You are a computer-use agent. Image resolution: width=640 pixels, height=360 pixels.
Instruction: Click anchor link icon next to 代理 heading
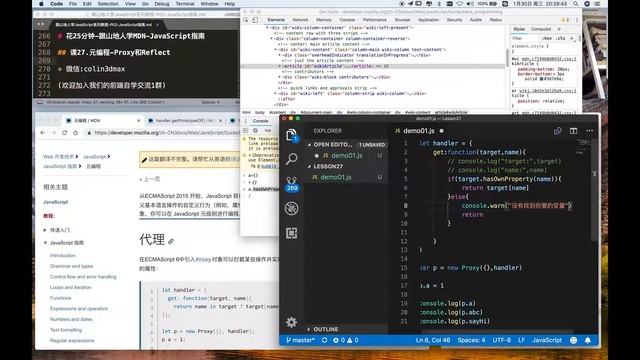click(x=171, y=242)
